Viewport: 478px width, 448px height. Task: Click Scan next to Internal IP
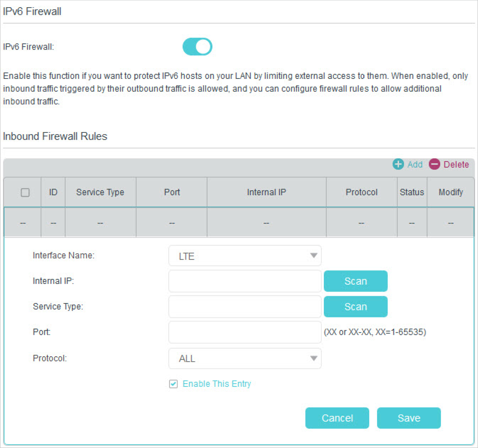click(355, 281)
